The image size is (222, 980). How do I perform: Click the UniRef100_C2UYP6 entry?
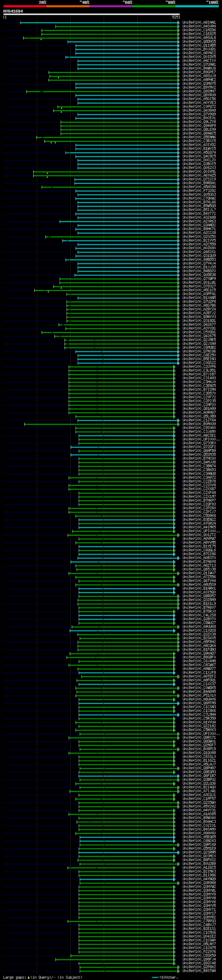point(199,366)
